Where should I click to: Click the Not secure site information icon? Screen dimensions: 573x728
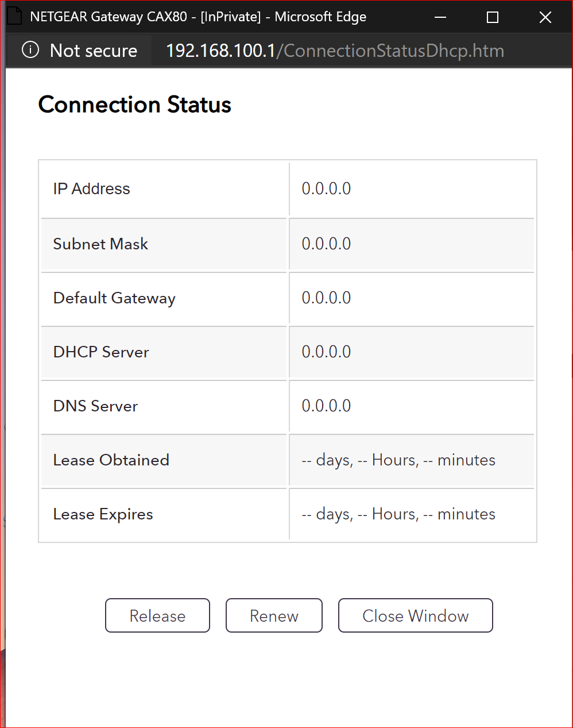point(30,51)
